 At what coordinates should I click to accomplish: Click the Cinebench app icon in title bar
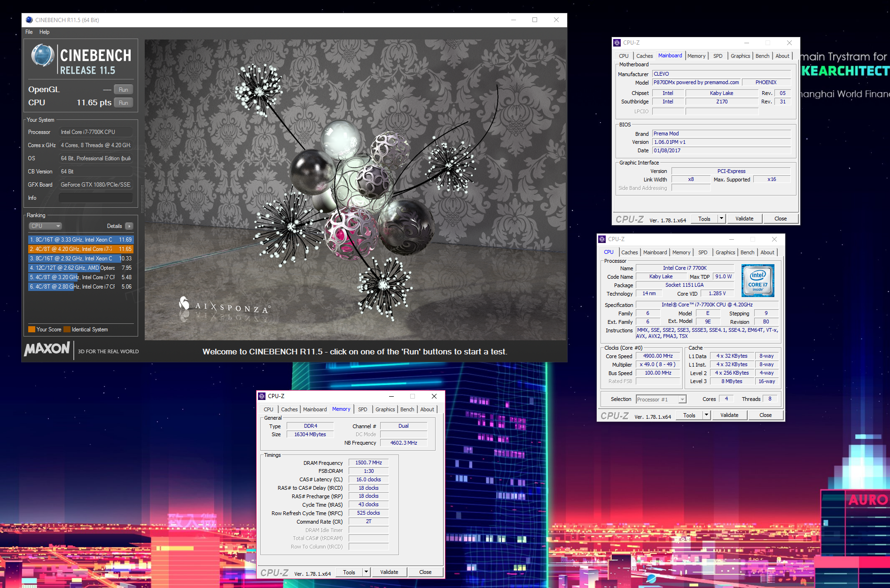click(x=29, y=20)
